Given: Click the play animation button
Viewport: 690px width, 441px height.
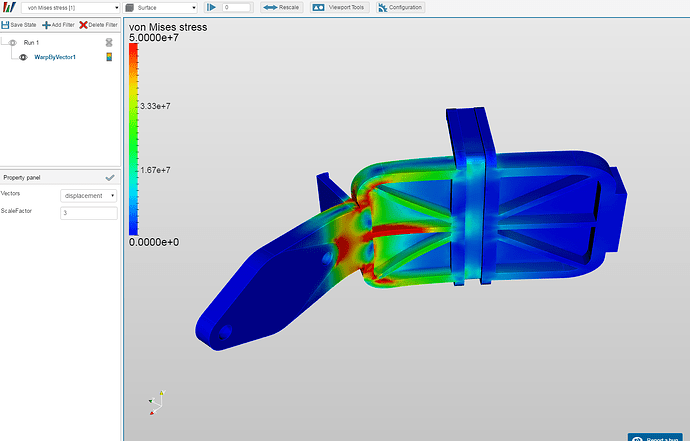Looking at the screenshot, I should 212,7.
